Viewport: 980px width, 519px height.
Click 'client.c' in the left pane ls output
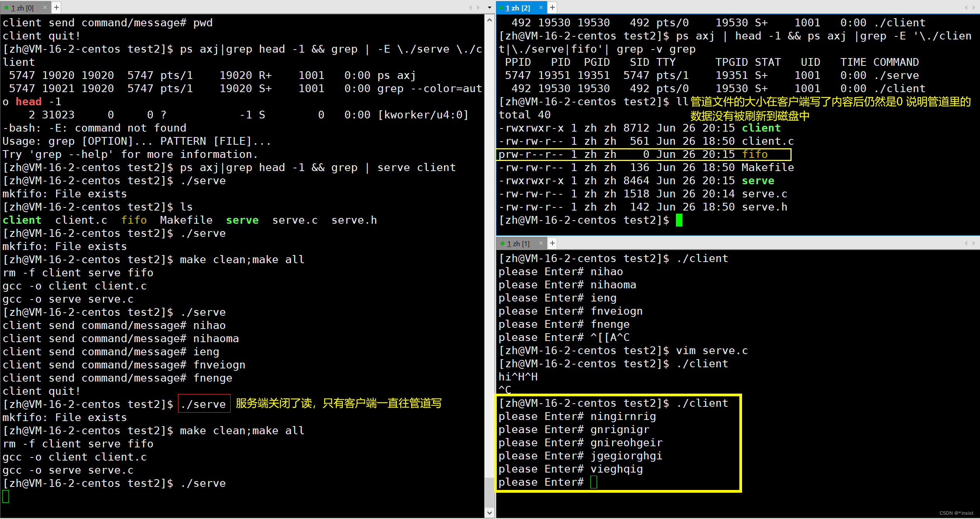pyautogui.click(x=81, y=220)
